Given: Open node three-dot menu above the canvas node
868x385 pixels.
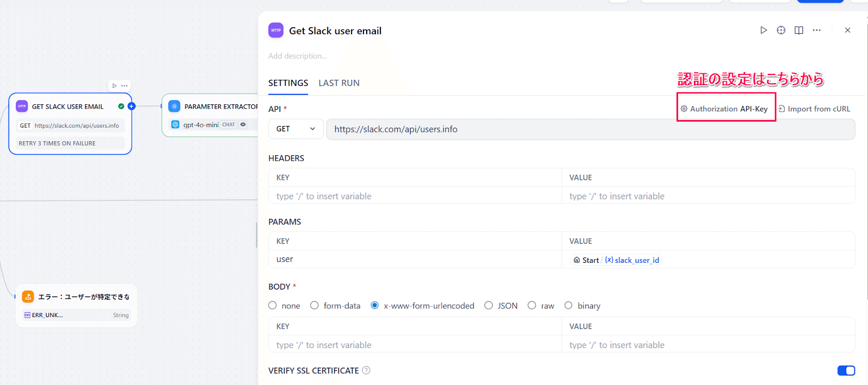Looking at the screenshot, I should (x=125, y=86).
